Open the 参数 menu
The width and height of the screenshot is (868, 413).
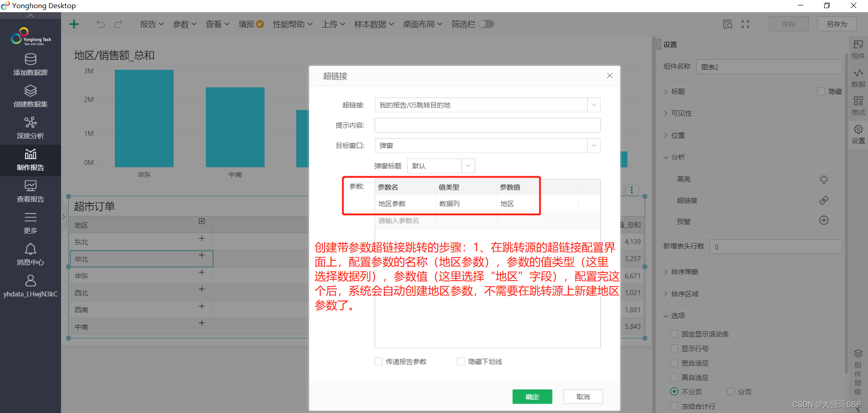pos(184,24)
